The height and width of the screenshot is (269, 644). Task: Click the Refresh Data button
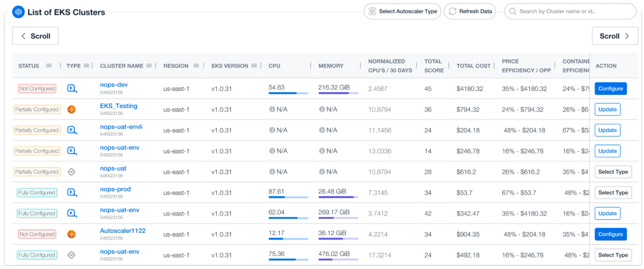pyautogui.click(x=470, y=11)
